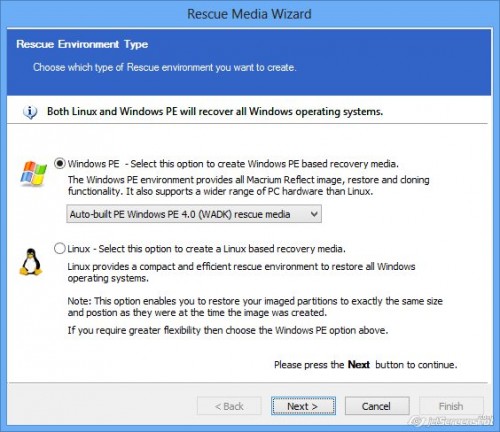Screen dimensions: 500x432
Task: Click the greyed-out Finish button
Action: (x=451, y=406)
